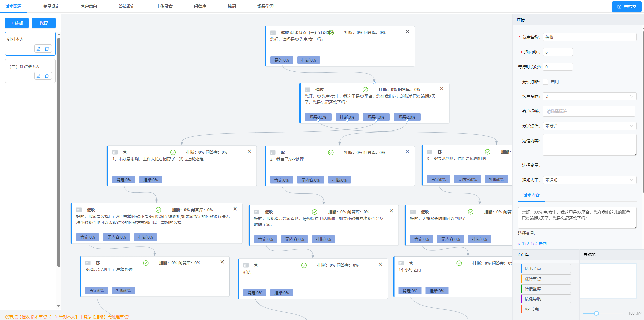Click edit pencil icon for 针对联系人
The image size is (644, 320).
(x=39, y=76)
